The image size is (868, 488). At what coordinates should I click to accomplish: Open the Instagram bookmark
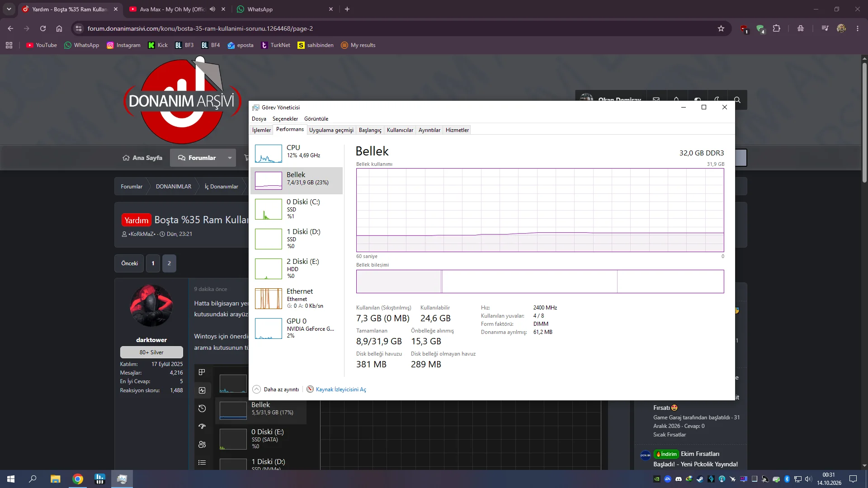123,45
